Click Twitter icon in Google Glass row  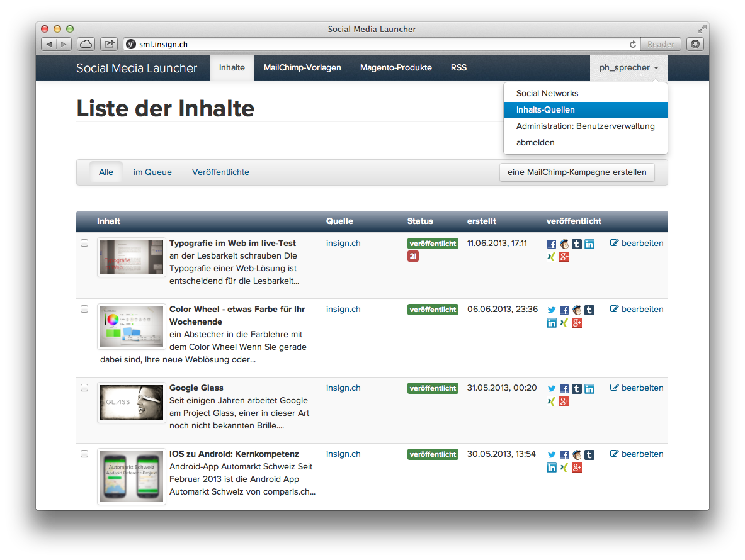click(551, 389)
